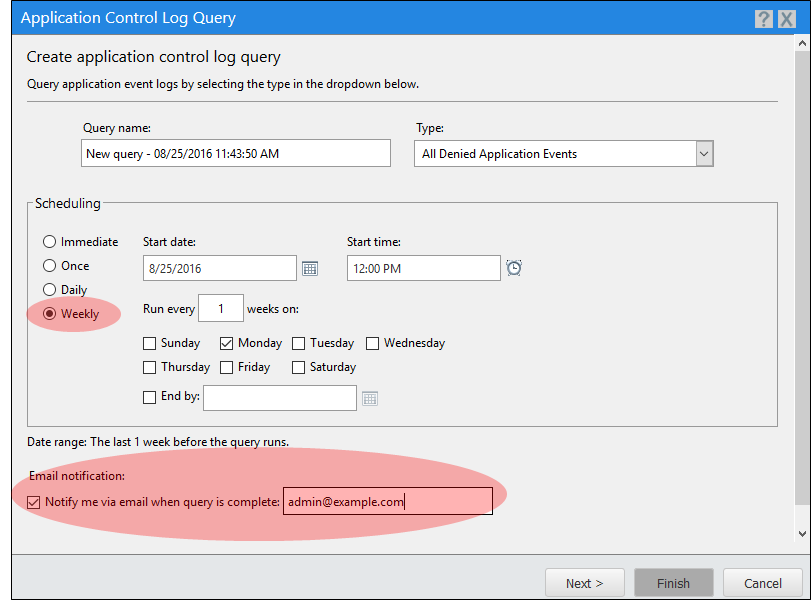Toggle email notification checkbox
The height and width of the screenshot is (600, 811).
click(35, 502)
